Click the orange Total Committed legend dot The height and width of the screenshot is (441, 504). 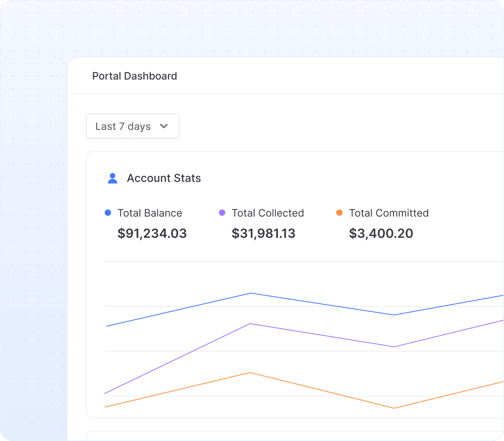339,213
